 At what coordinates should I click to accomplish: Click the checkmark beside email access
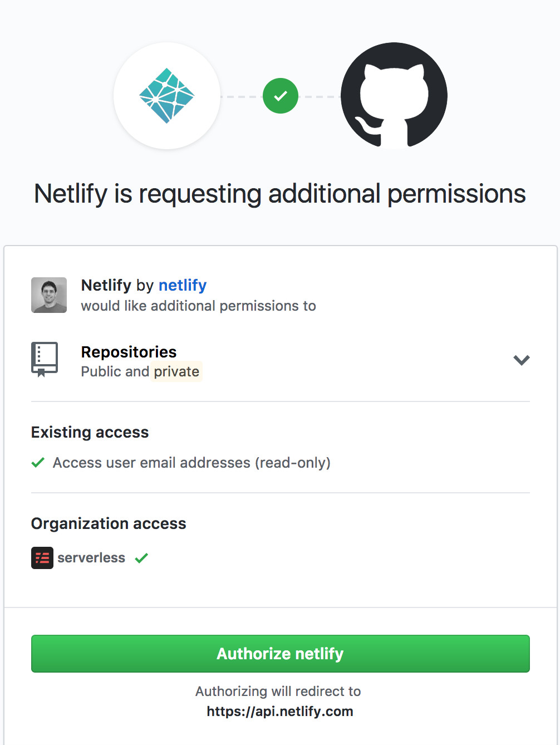38,463
